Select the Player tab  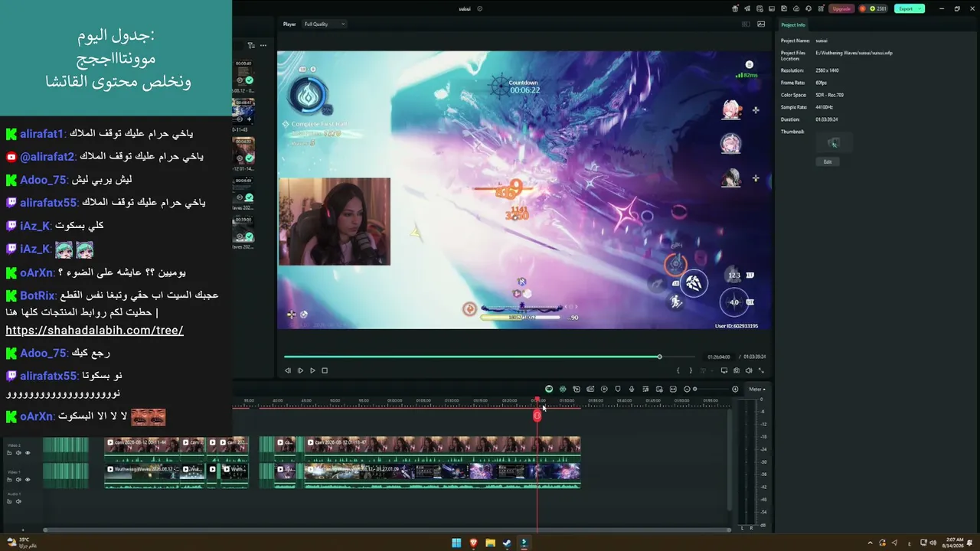pos(289,24)
